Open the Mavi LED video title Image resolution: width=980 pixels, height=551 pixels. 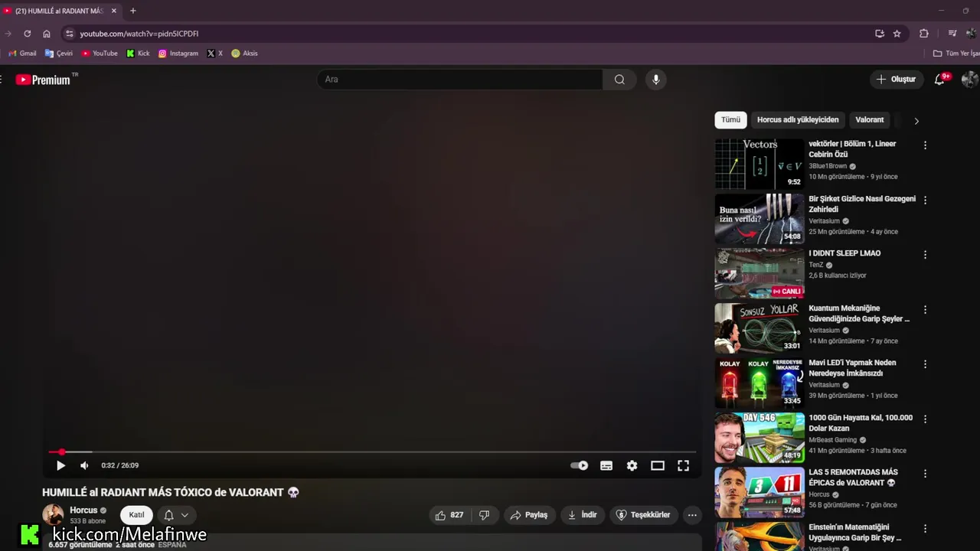click(852, 368)
